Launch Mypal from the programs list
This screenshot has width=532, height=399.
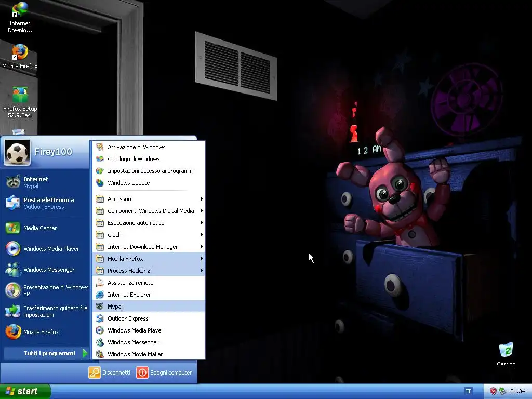pyautogui.click(x=149, y=307)
